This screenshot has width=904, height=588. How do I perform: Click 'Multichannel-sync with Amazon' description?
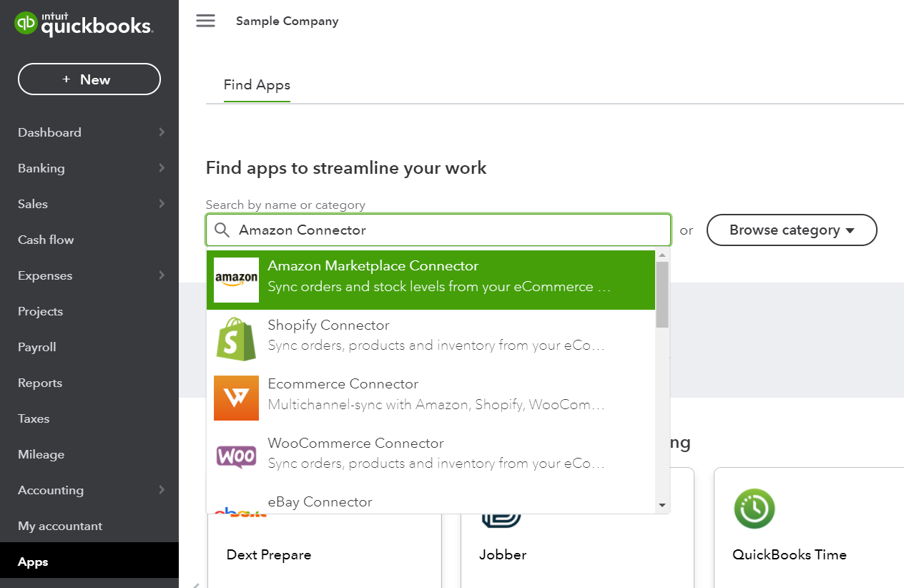tap(436, 406)
